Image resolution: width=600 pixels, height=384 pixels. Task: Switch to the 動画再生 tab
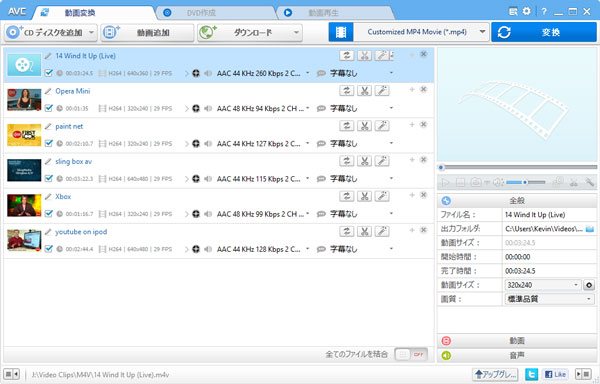335,13
